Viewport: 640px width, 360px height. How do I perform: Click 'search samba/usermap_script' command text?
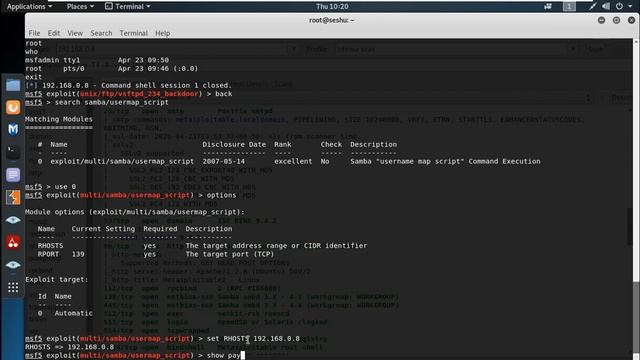(x=111, y=102)
